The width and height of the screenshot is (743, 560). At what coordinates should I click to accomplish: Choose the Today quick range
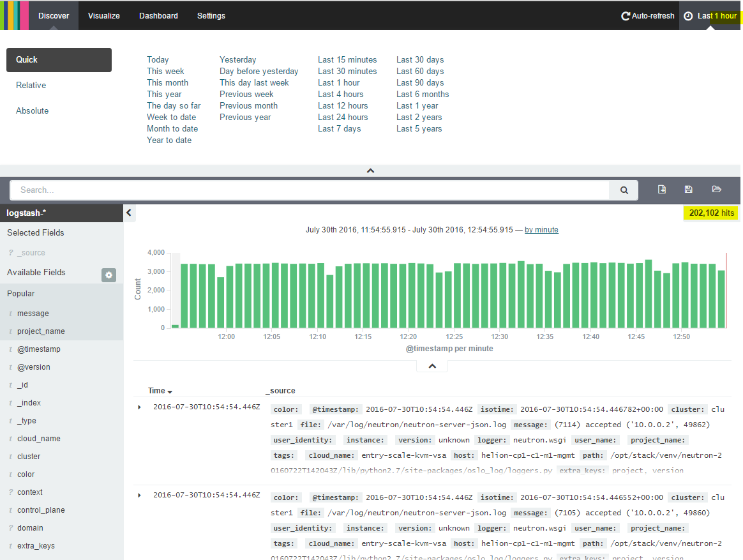[x=158, y=60]
